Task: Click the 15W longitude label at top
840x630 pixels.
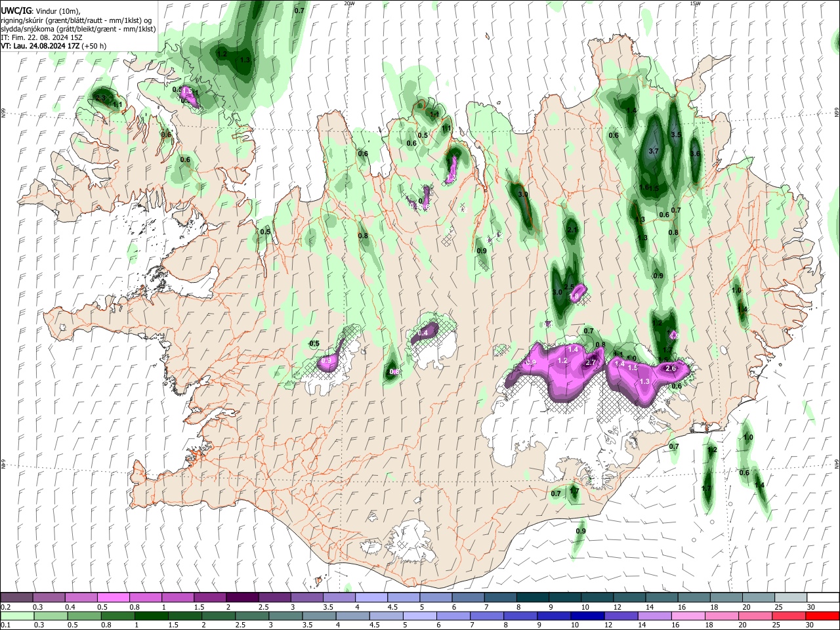Action: [695, 3]
